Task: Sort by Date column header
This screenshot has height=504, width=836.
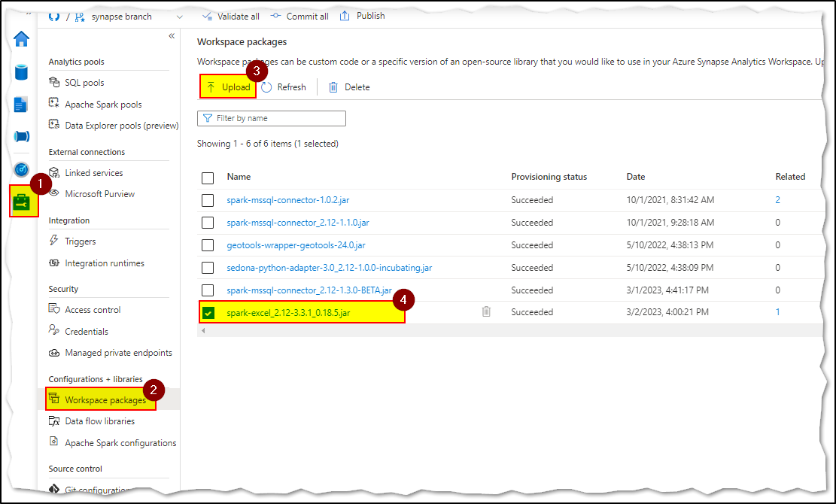Action: [636, 176]
